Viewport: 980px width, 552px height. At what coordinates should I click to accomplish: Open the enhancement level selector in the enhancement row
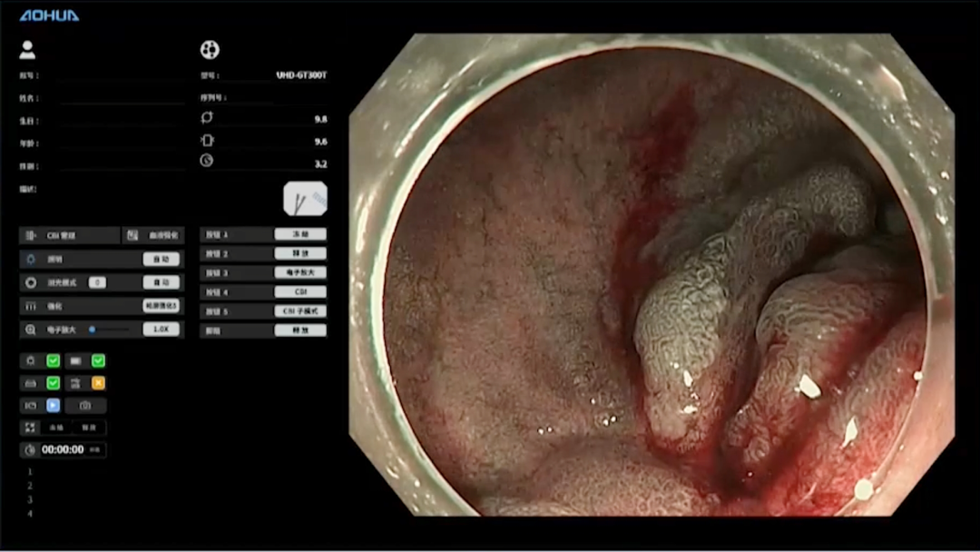coord(162,306)
